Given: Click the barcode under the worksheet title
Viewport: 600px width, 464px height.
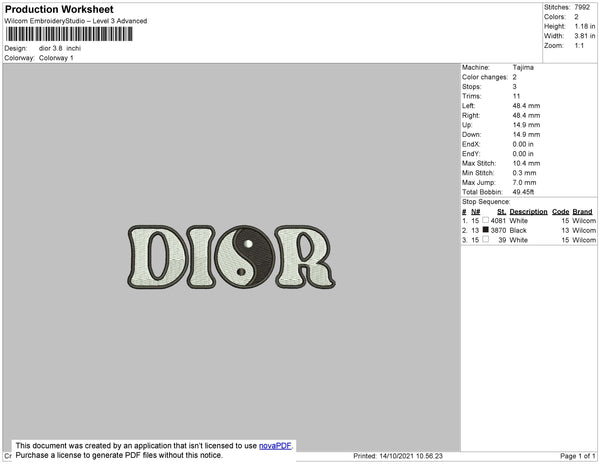Looking at the screenshot, I should click(69, 34).
